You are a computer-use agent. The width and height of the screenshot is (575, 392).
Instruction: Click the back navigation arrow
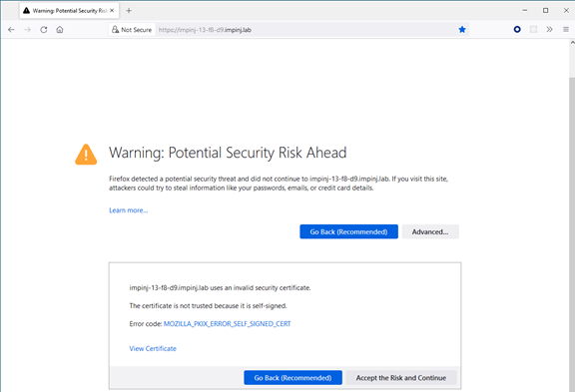point(11,30)
